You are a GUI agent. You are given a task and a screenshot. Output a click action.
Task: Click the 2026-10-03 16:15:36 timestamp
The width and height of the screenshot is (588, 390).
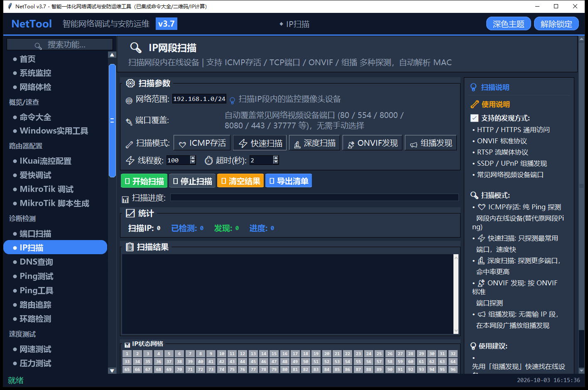point(549,380)
